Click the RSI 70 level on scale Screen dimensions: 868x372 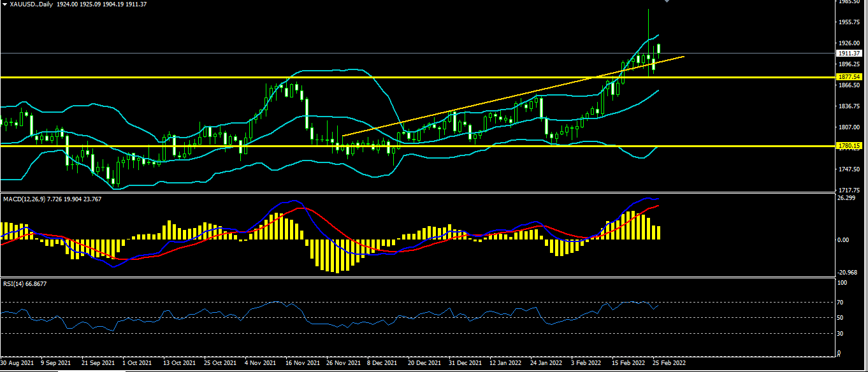[841, 301]
